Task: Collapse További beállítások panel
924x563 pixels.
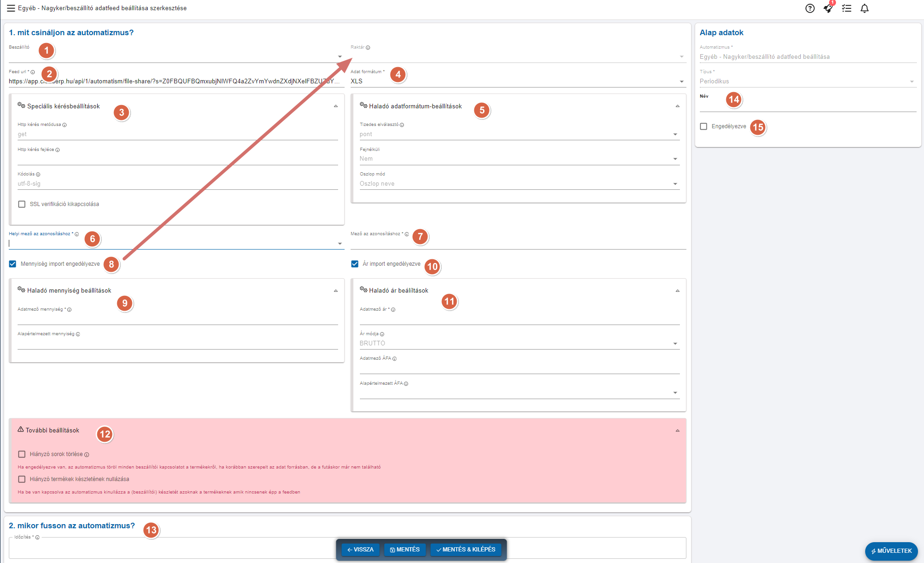Action: (x=678, y=431)
